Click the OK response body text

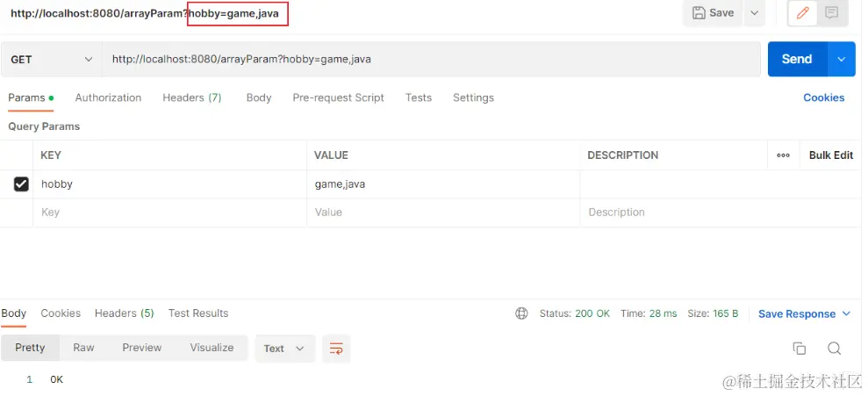[x=56, y=380]
